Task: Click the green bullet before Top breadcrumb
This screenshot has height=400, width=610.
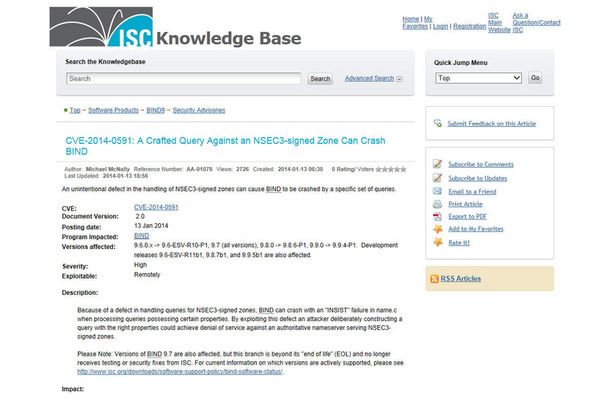Action: click(66, 110)
